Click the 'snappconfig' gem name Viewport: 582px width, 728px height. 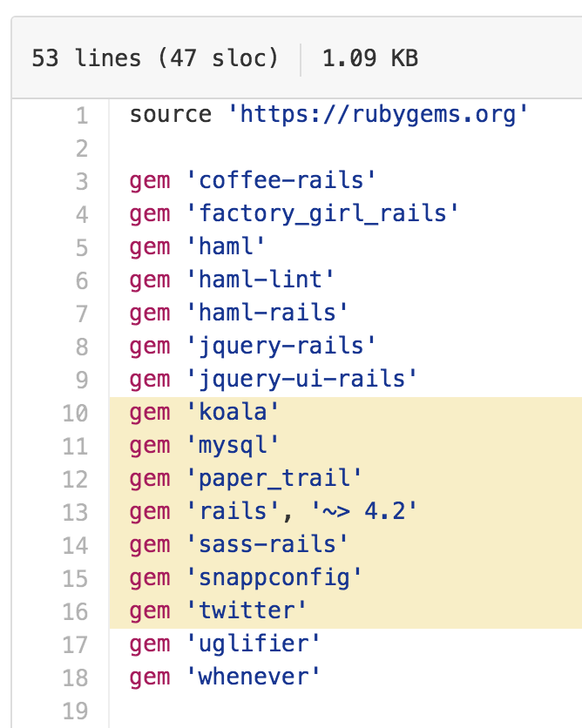click(274, 577)
